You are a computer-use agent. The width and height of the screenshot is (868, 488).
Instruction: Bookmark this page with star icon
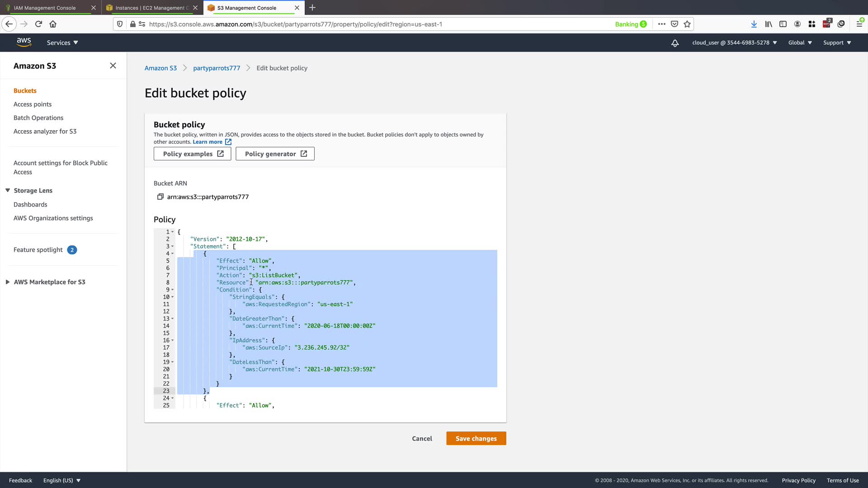pyautogui.click(x=687, y=24)
